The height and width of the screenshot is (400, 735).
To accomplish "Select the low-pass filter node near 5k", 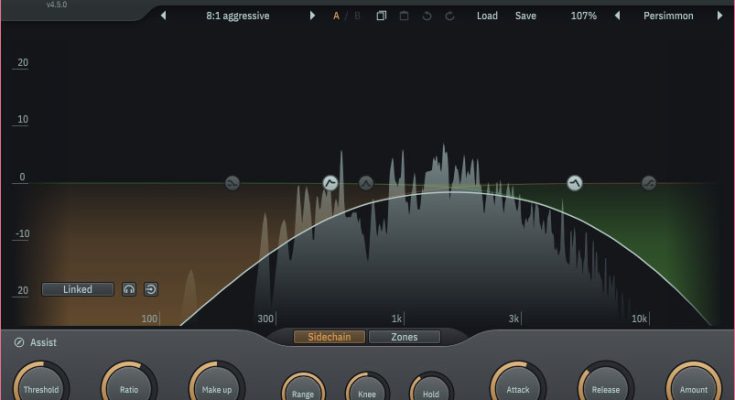I will (x=575, y=183).
